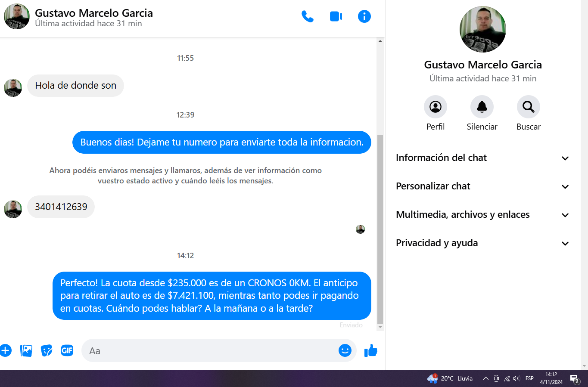The width and height of the screenshot is (588, 387).
Task: Select the 'Hola de donde son' message
Action: point(76,86)
